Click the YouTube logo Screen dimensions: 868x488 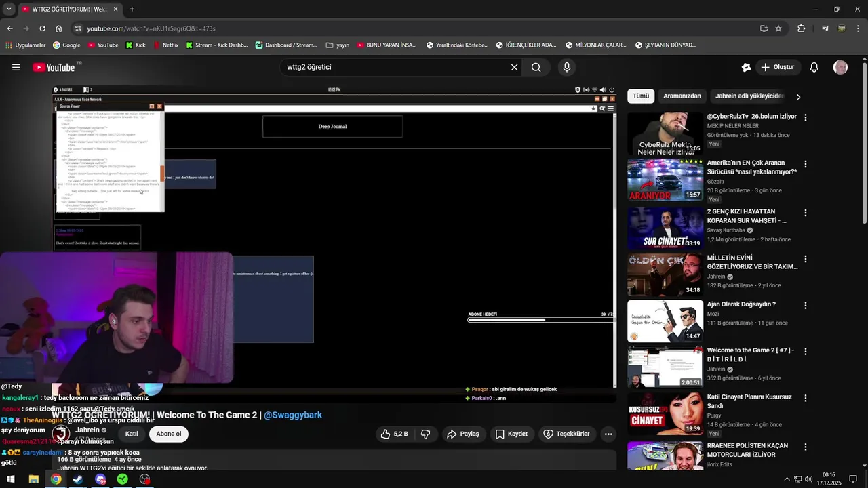pos(54,67)
